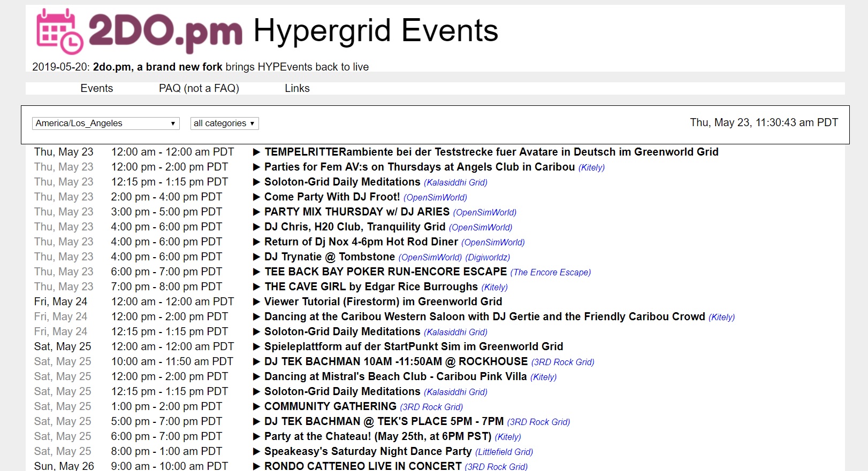This screenshot has height=471, width=868.
Task: Click Littlefield Grid tag on Speakeasy event
Action: tap(504, 452)
